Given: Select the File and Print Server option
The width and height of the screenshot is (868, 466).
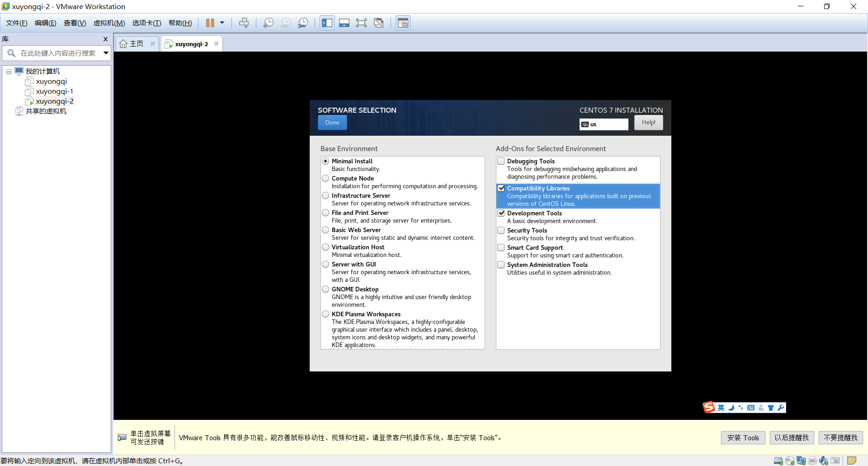Looking at the screenshot, I should click(325, 213).
